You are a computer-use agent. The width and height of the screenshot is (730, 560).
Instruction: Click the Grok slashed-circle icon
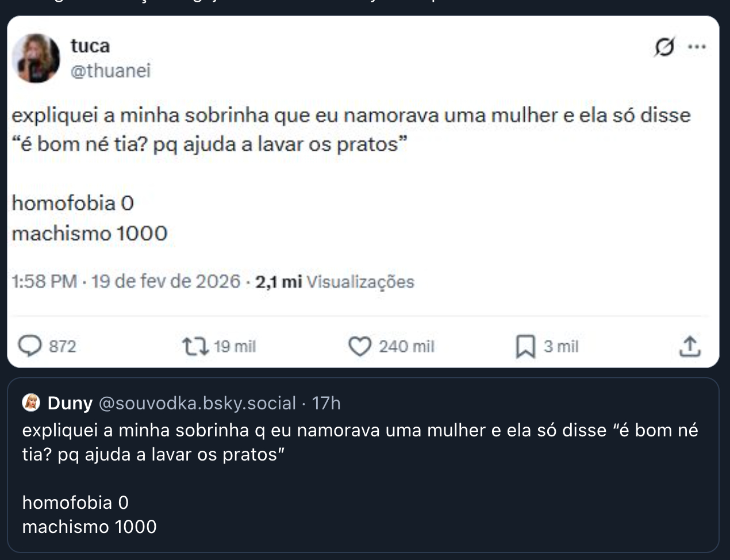[664, 47]
